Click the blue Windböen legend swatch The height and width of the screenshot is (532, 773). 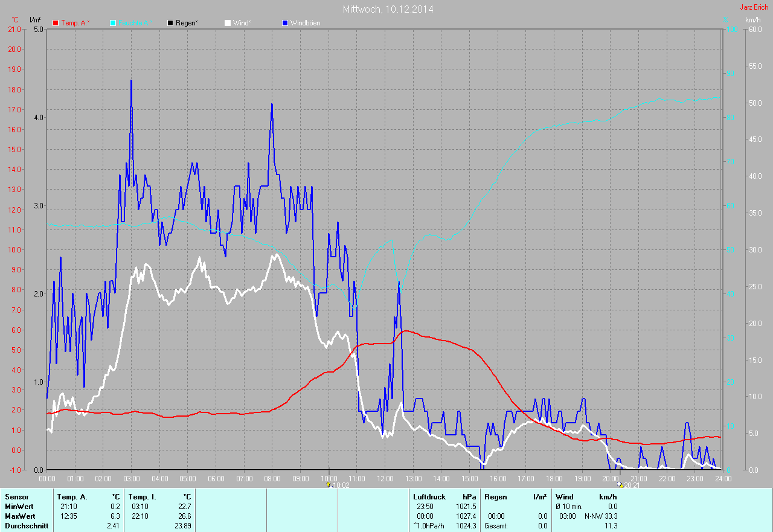pos(285,23)
